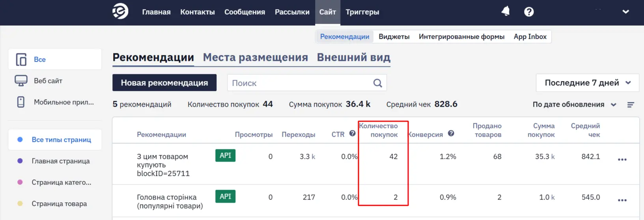Open the App Inbox sub-tab
This screenshot has width=644, height=220.
(x=530, y=37)
